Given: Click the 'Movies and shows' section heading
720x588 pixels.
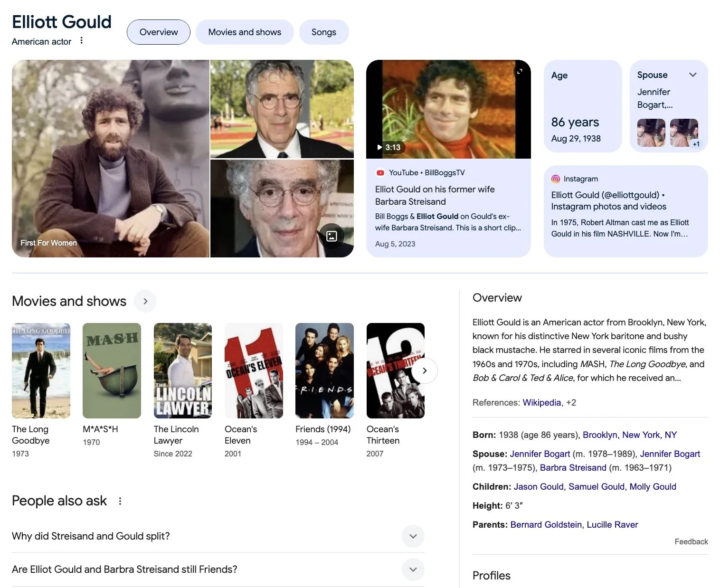Looking at the screenshot, I should [69, 301].
